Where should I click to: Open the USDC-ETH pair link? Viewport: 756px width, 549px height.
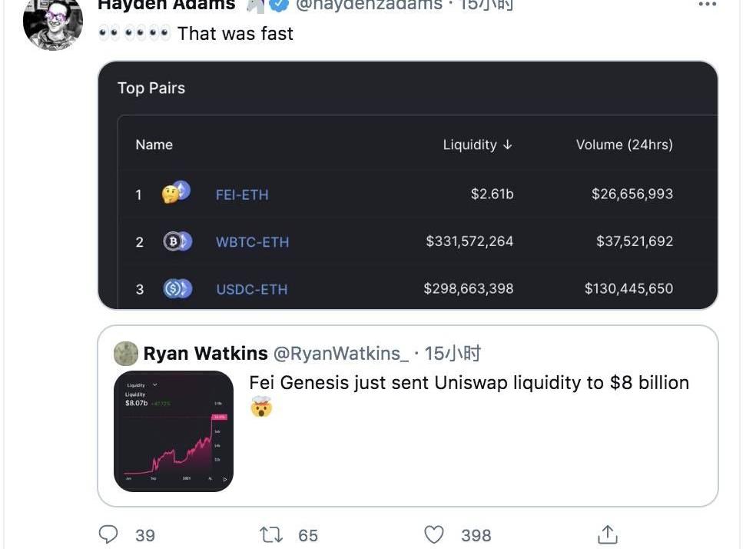251,290
